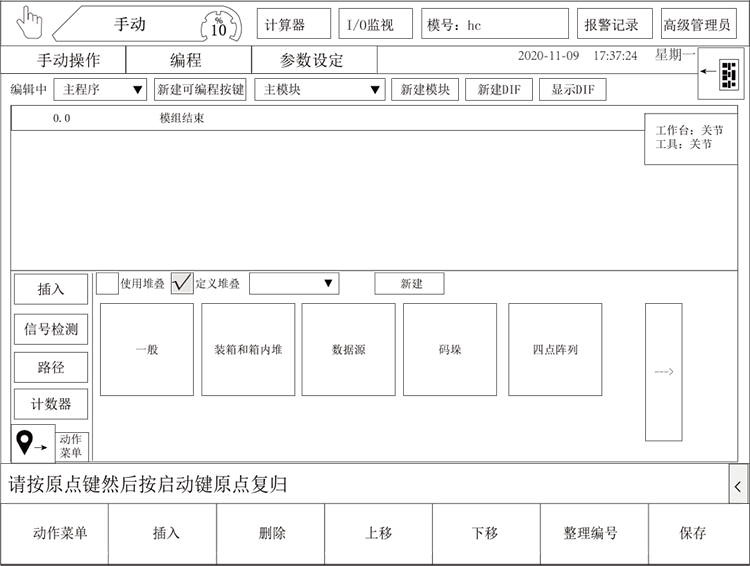Open the 主程序 dropdown
This screenshot has height=566, width=750.
[x=100, y=90]
